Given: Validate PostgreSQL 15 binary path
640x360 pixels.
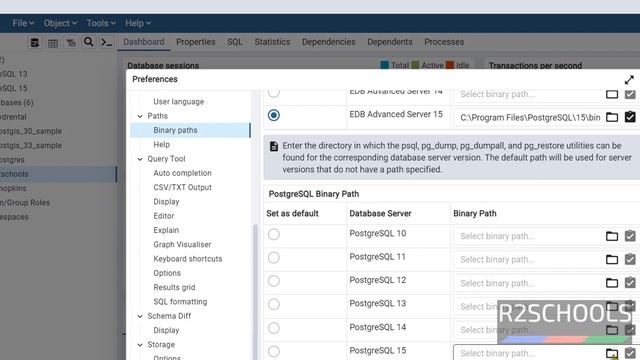Looking at the screenshot, I should tap(630, 353).
